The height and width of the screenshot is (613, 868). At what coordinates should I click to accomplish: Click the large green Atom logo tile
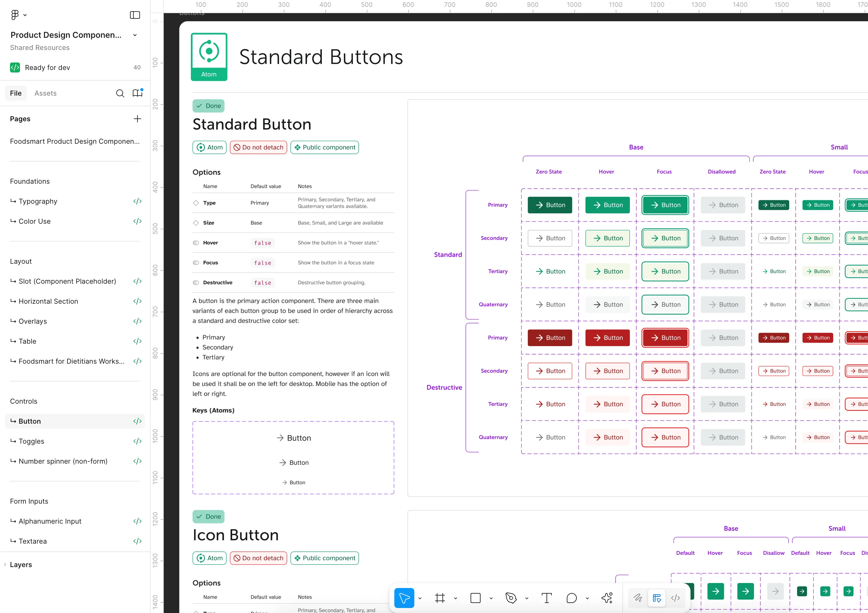(x=209, y=57)
